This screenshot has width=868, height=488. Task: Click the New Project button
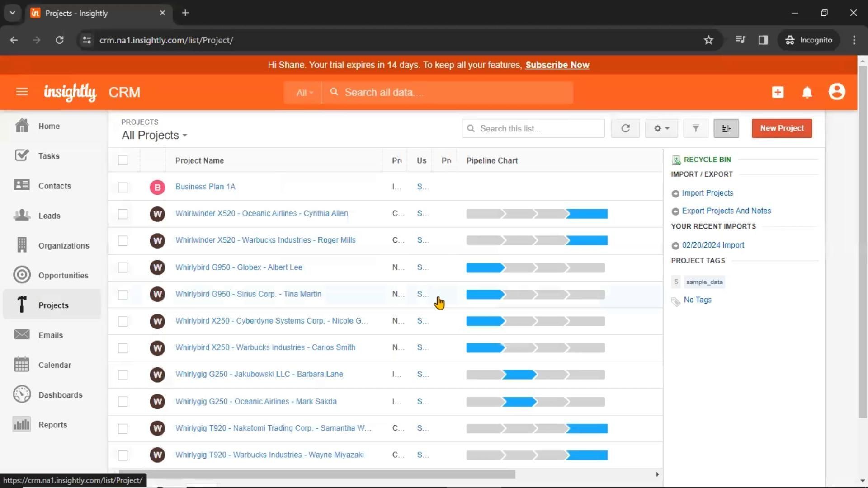click(782, 128)
